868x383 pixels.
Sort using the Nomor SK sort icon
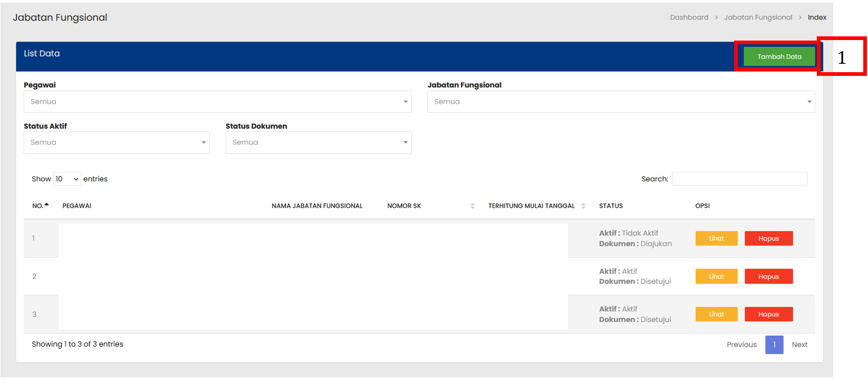point(472,206)
